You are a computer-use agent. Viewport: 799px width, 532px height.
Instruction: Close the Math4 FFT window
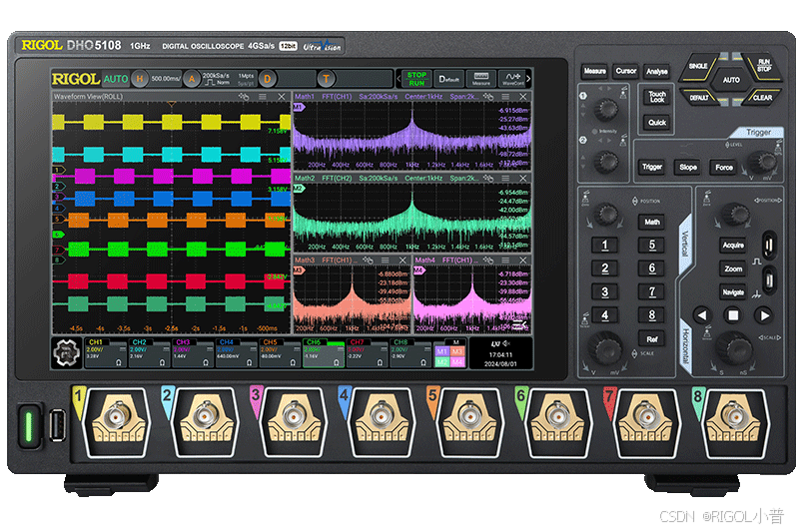(522, 261)
